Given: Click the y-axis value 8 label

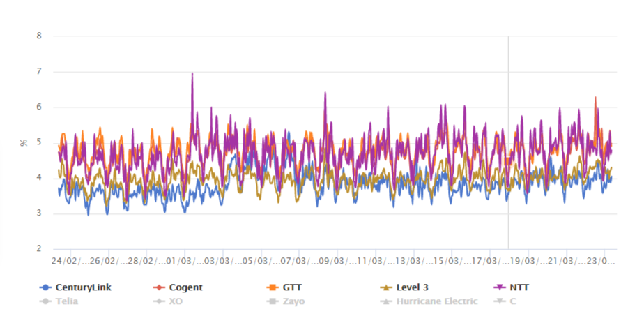Looking at the screenshot, I should (39, 36).
